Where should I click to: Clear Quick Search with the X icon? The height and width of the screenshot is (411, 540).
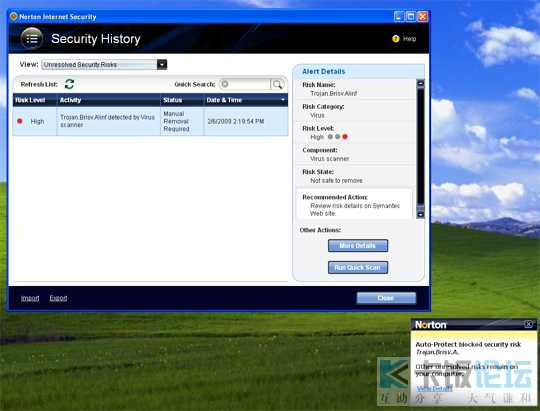point(225,84)
